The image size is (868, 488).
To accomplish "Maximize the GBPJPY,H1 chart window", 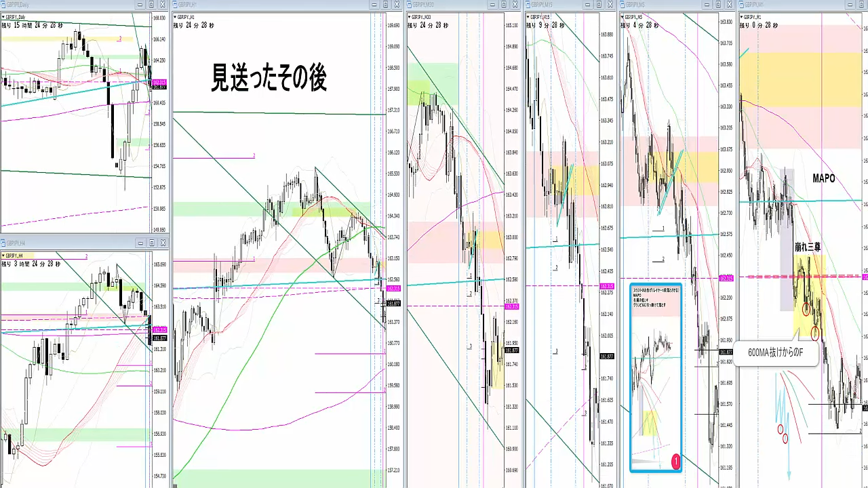I will tap(386, 4).
